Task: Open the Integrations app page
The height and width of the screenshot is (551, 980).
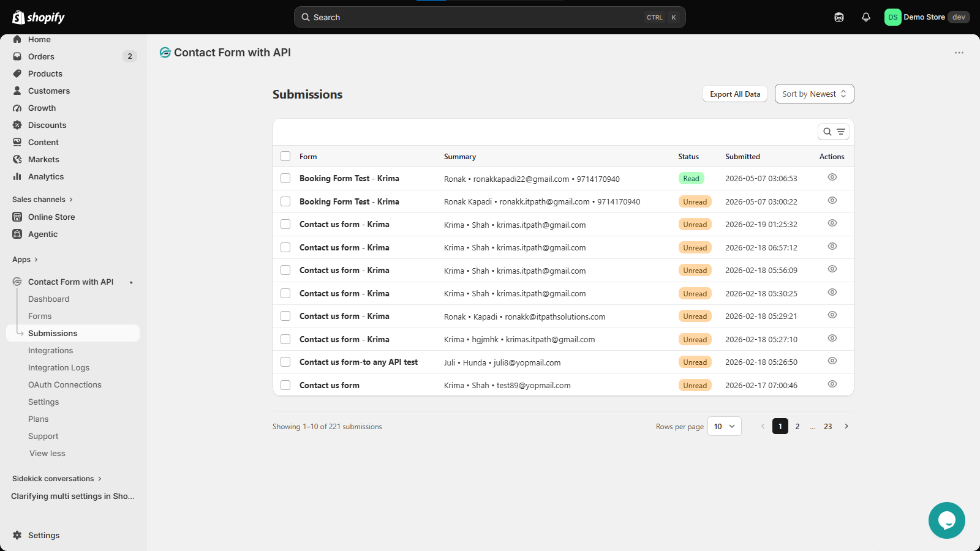Action: 51,350
